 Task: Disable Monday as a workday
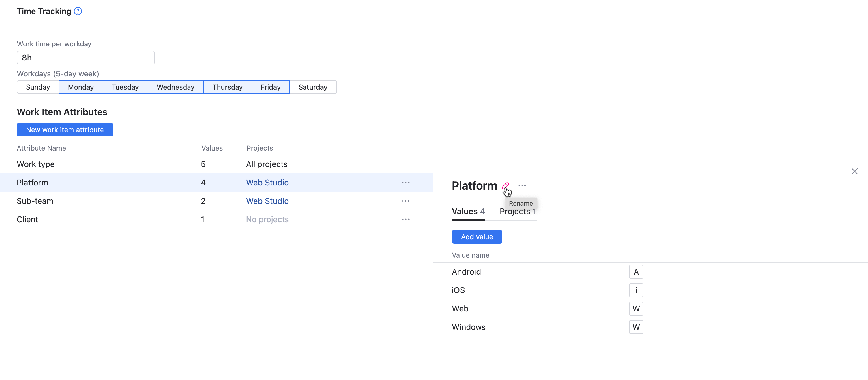click(x=80, y=87)
